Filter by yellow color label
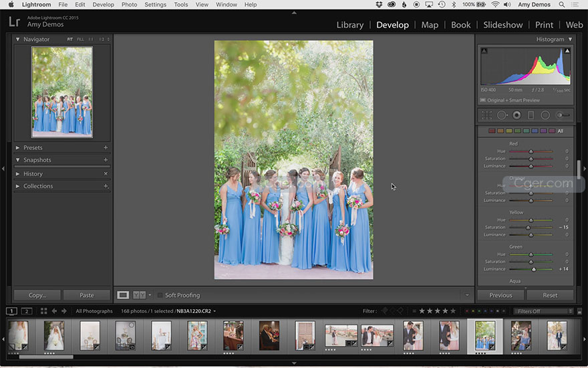 click(x=473, y=311)
